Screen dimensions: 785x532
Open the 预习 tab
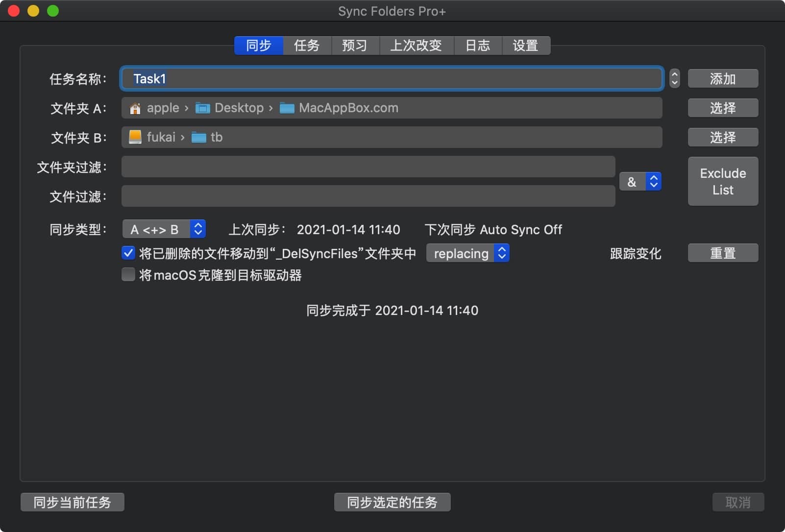coord(355,46)
